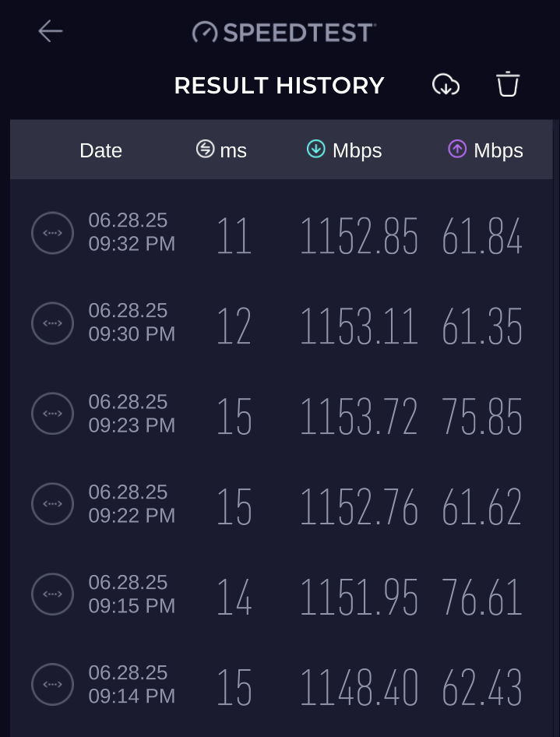Click the trash delete history icon
The height and width of the screenshot is (737, 560).
tap(508, 85)
